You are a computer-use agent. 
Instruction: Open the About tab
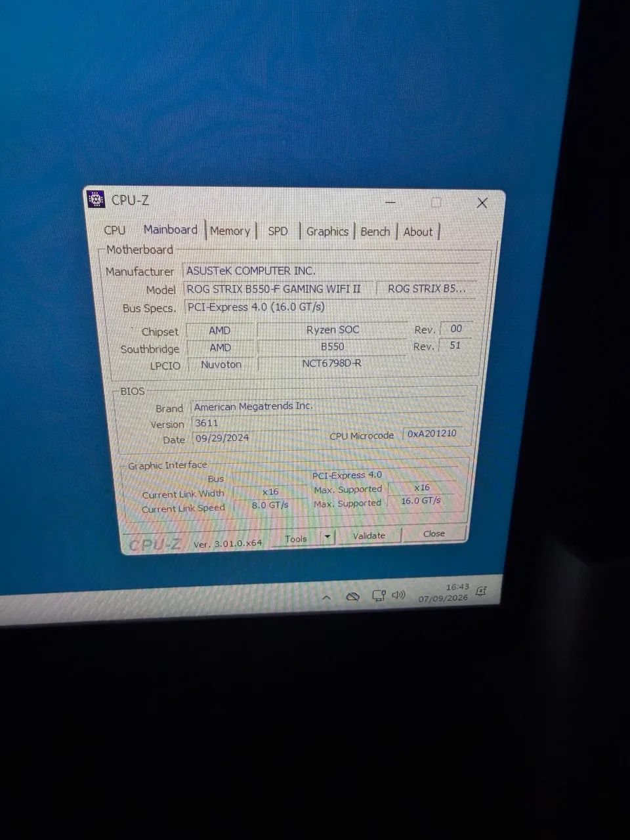tap(418, 232)
